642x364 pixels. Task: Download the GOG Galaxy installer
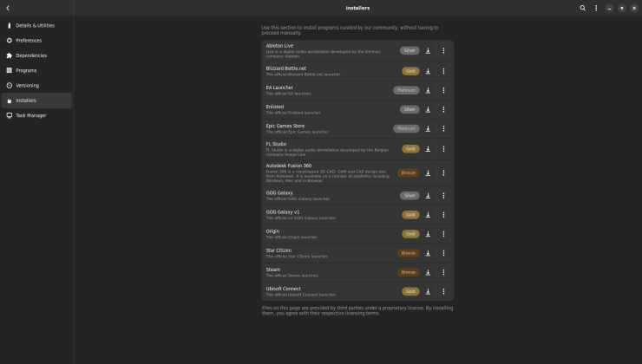click(x=428, y=196)
